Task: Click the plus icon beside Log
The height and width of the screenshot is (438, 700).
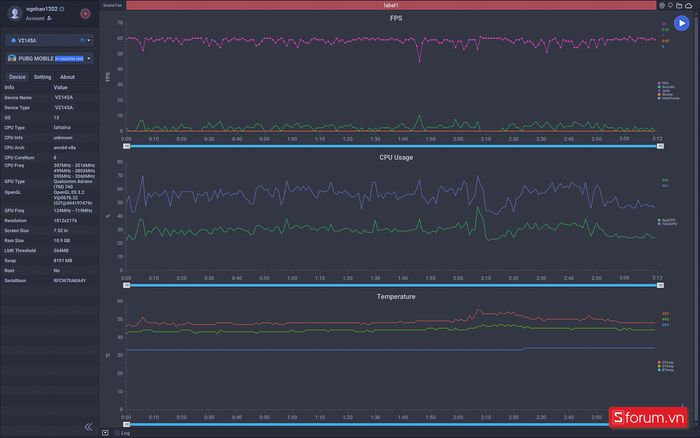Action: (105, 433)
